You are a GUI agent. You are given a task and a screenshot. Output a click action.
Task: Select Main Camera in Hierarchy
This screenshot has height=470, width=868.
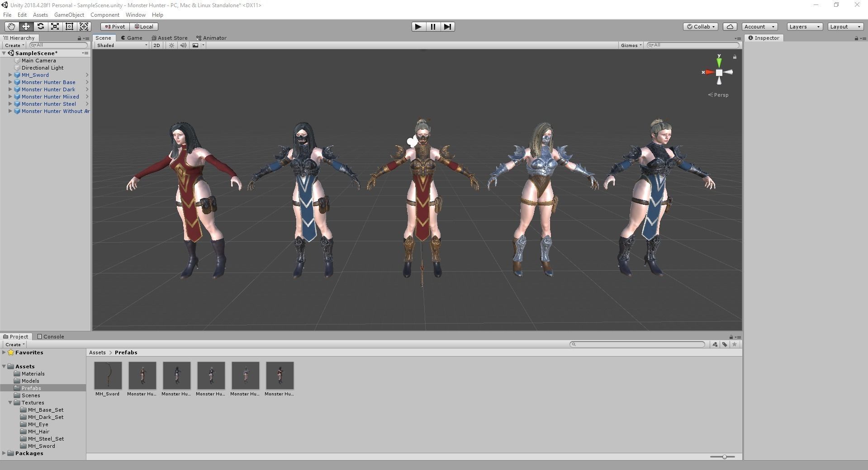pyautogui.click(x=39, y=61)
